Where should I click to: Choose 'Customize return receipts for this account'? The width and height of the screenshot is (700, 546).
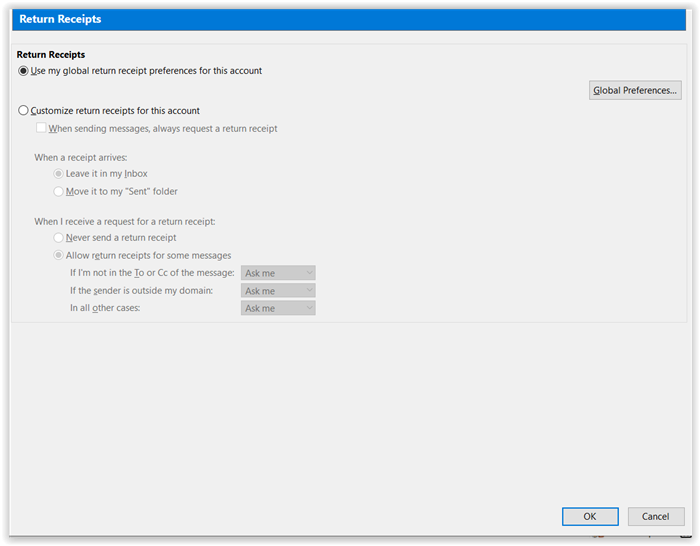pos(23,110)
